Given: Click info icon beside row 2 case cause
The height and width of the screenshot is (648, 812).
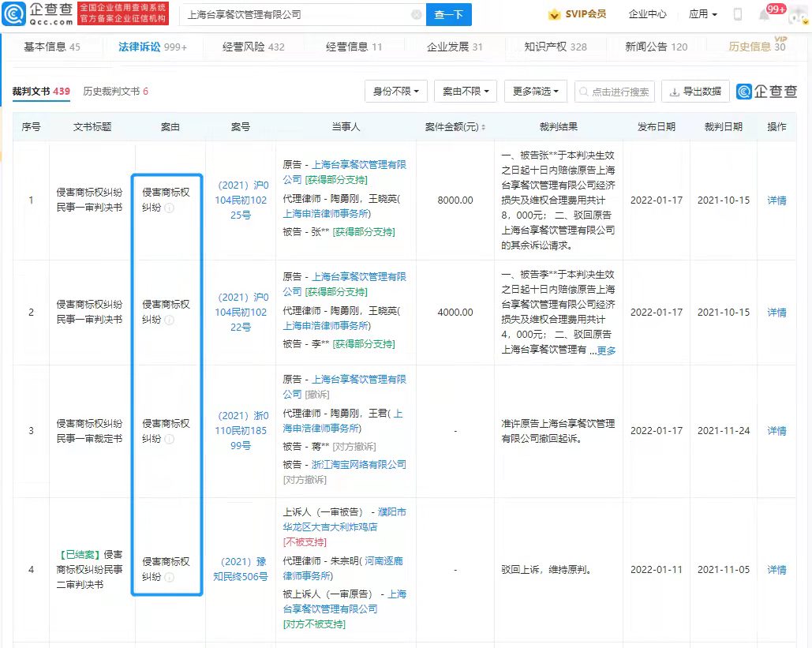Looking at the screenshot, I should click(x=170, y=320).
